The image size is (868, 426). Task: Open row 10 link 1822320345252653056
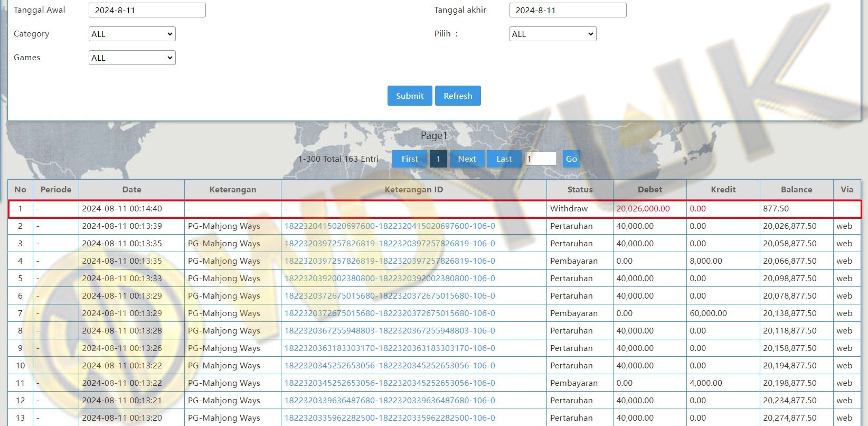tap(390, 365)
